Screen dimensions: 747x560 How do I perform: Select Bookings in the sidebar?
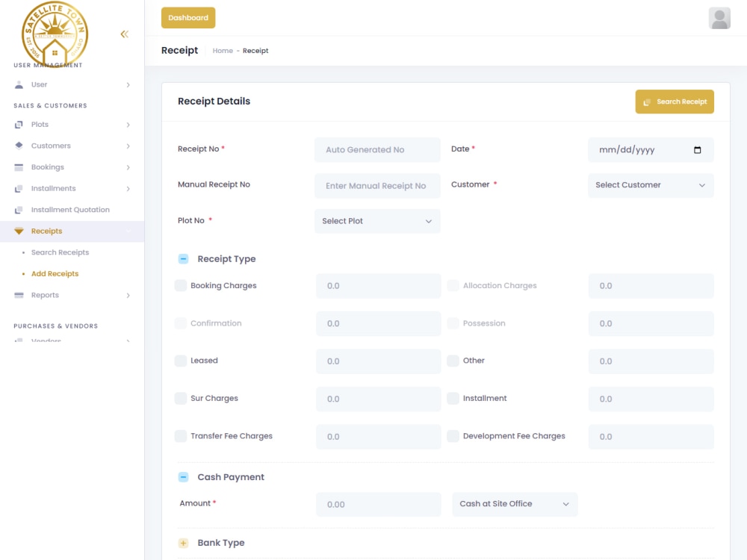pos(48,167)
